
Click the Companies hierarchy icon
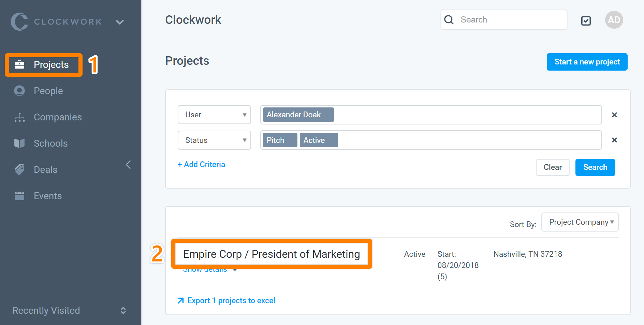click(x=19, y=117)
